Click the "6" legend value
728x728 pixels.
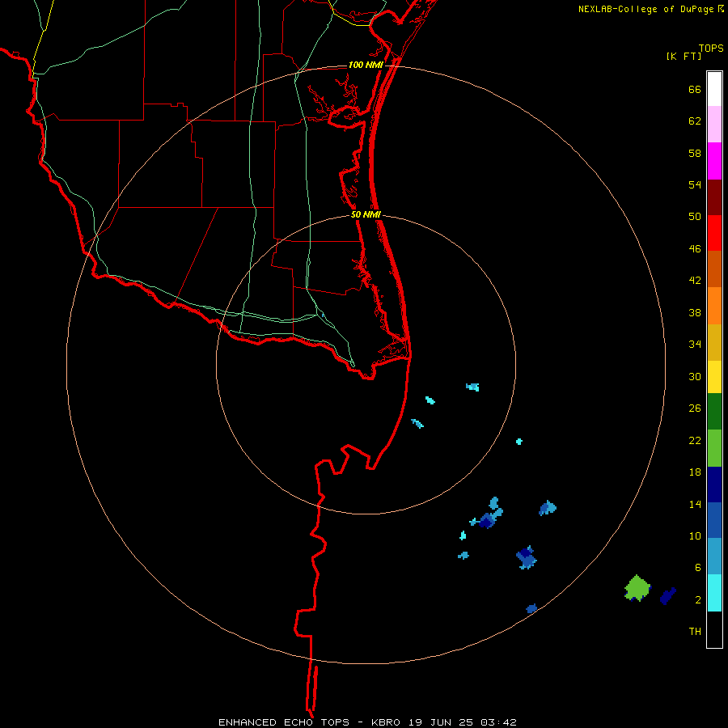click(x=698, y=568)
